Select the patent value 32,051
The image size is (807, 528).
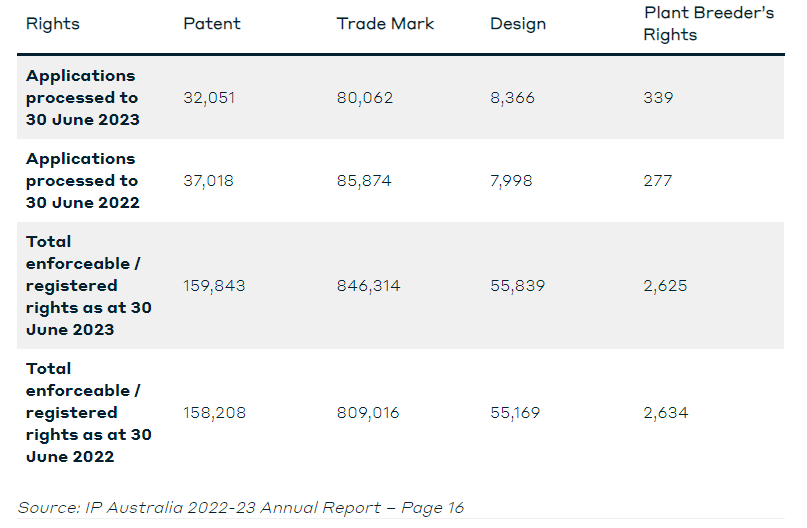coord(209,98)
